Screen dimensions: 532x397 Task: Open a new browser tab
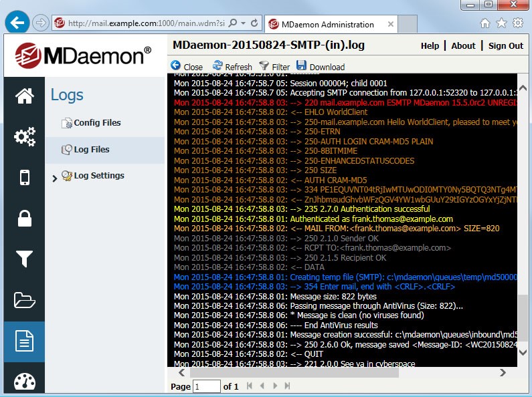[407, 23]
